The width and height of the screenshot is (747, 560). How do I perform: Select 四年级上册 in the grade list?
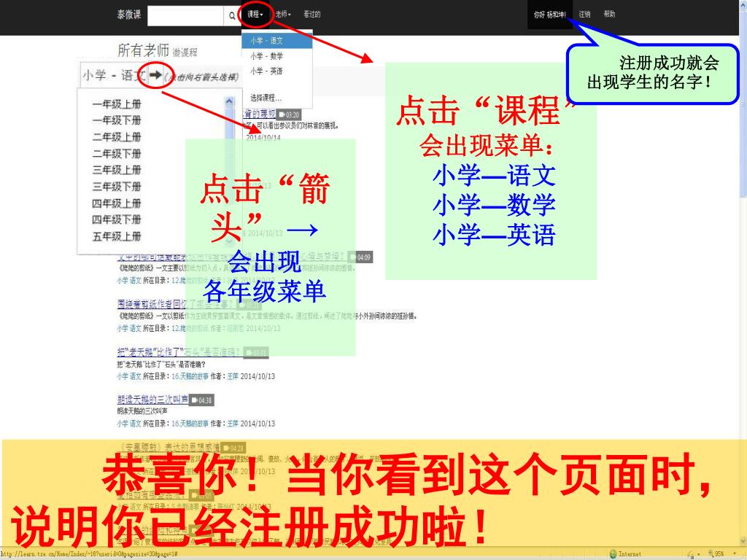[x=117, y=203]
